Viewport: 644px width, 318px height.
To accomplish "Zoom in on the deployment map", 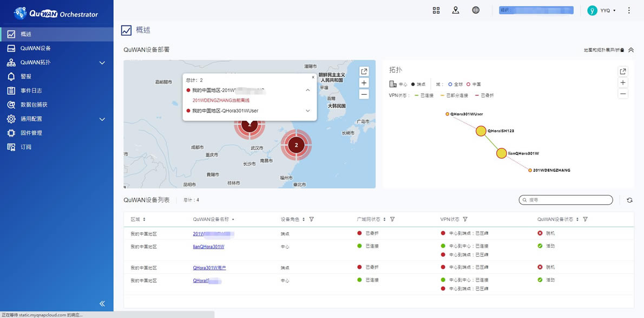I will coord(364,83).
